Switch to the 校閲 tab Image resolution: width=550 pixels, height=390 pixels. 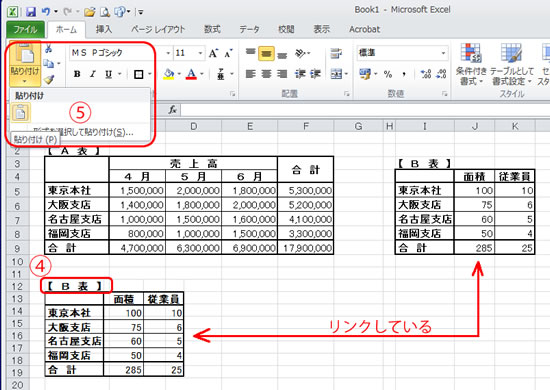tap(286, 29)
